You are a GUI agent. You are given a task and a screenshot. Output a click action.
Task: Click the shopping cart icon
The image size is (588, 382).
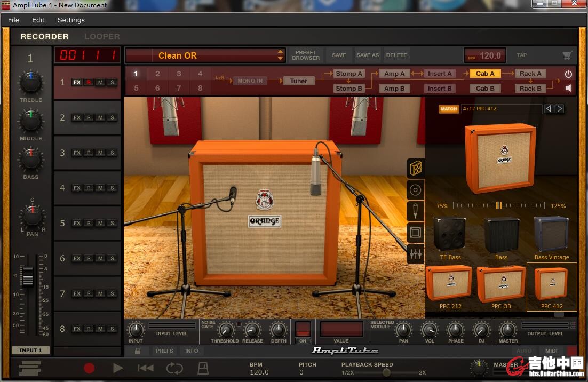(567, 55)
